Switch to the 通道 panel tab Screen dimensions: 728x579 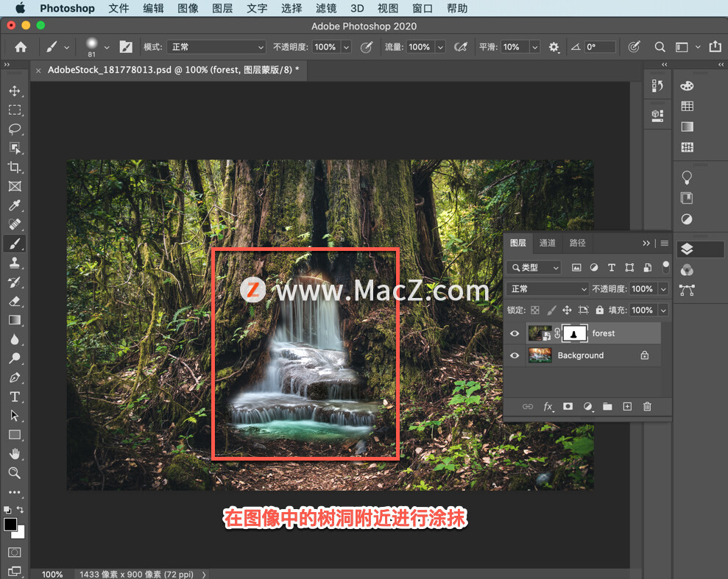[x=547, y=243]
